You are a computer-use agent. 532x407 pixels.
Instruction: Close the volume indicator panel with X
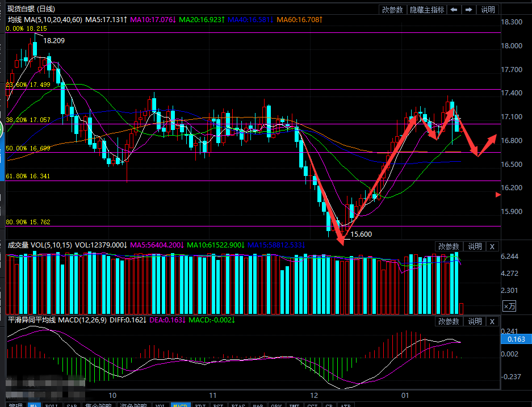(492, 246)
